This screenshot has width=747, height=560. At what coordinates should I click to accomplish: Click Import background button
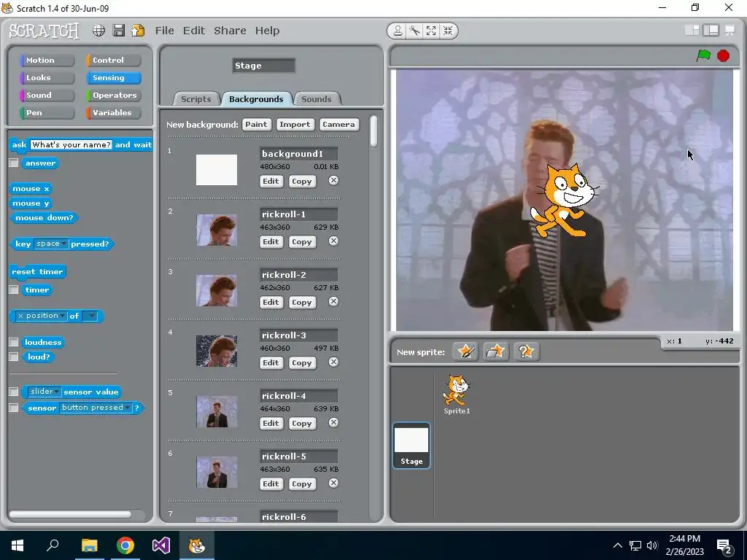[x=295, y=124]
